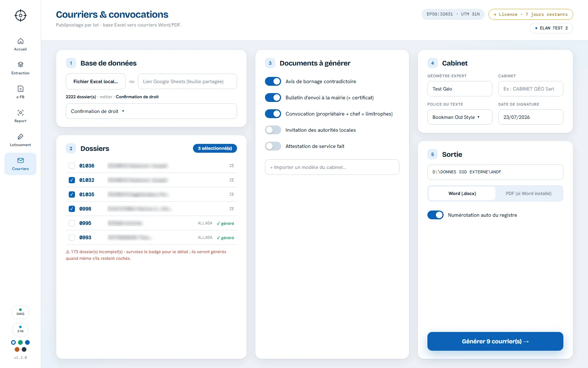Uncheck dossier 01035 checkbox
Image resolution: width=588 pixels, height=368 pixels.
point(72,195)
